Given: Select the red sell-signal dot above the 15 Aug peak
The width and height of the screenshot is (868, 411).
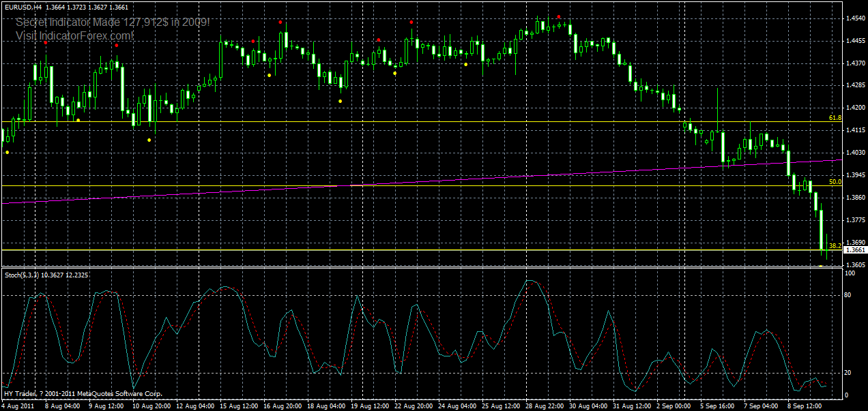Looking at the screenshot, I should (254, 41).
